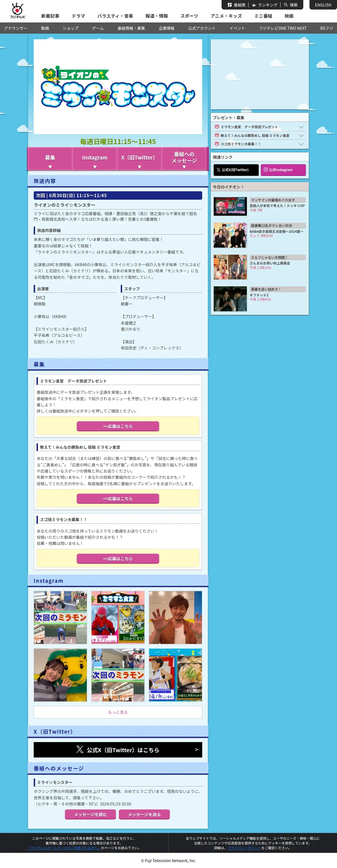337x868 pixels.
Task: Go to 動画 page
Action: [45, 28]
